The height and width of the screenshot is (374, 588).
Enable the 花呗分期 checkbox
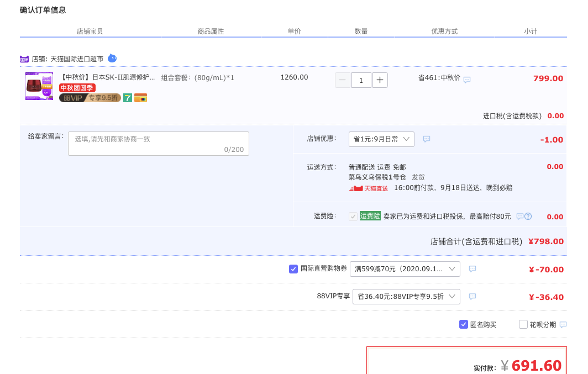click(x=523, y=324)
